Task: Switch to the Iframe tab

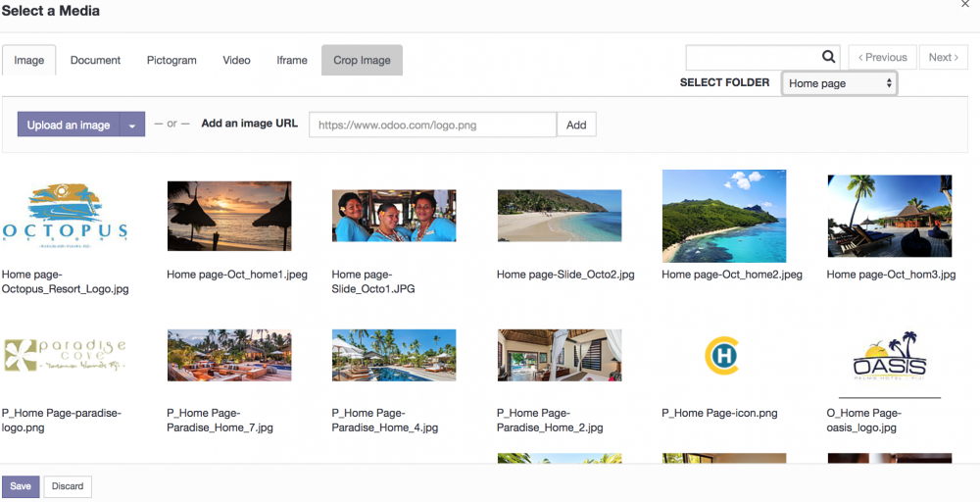Action: (292, 60)
